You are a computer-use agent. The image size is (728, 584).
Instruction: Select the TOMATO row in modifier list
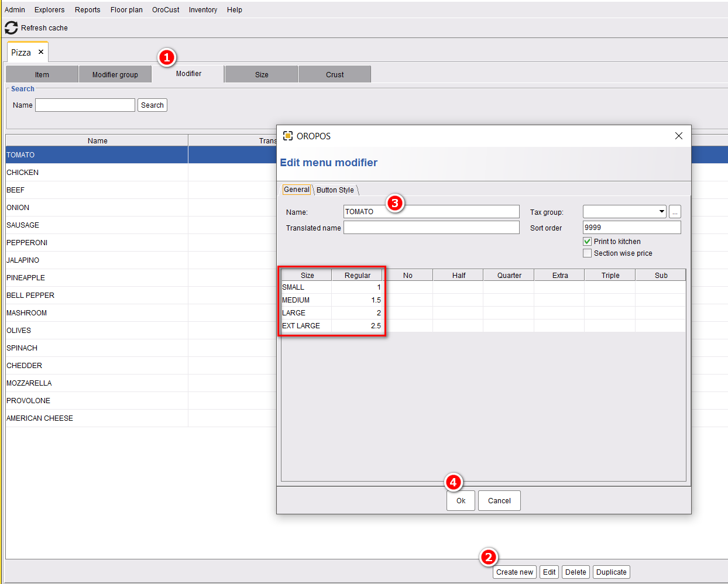pos(140,155)
